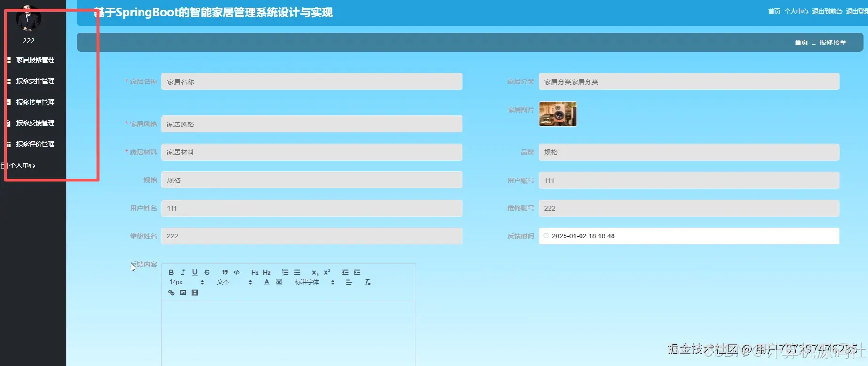Image resolution: width=868 pixels, height=366 pixels.
Task: Insert a hyperlink in the editor
Action: click(x=171, y=293)
